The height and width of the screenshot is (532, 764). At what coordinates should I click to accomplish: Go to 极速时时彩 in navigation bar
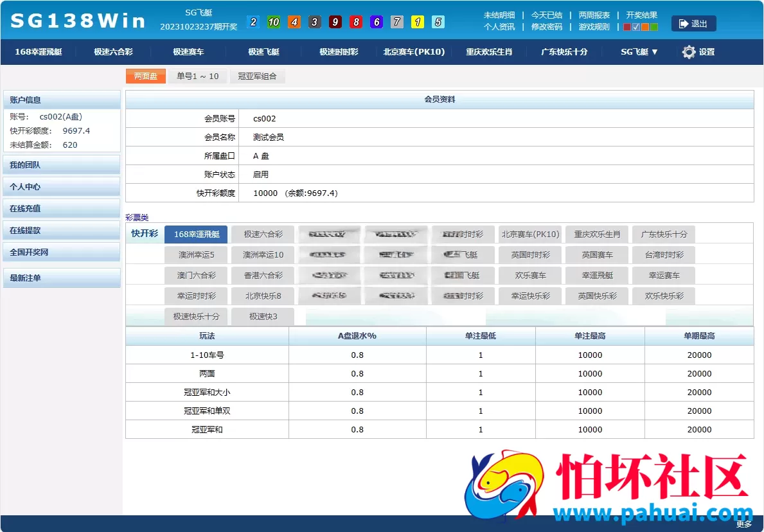(339, 51)
